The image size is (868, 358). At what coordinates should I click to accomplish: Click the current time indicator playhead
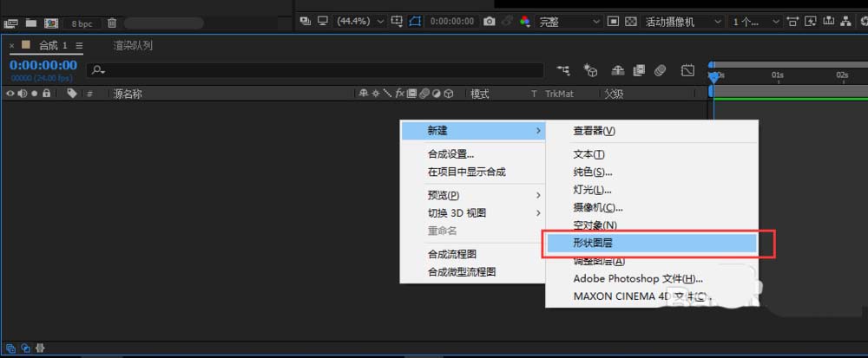[713, 77]
